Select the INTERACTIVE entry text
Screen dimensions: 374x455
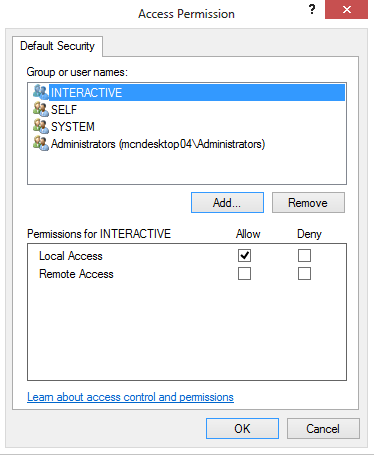pos(86,93)
